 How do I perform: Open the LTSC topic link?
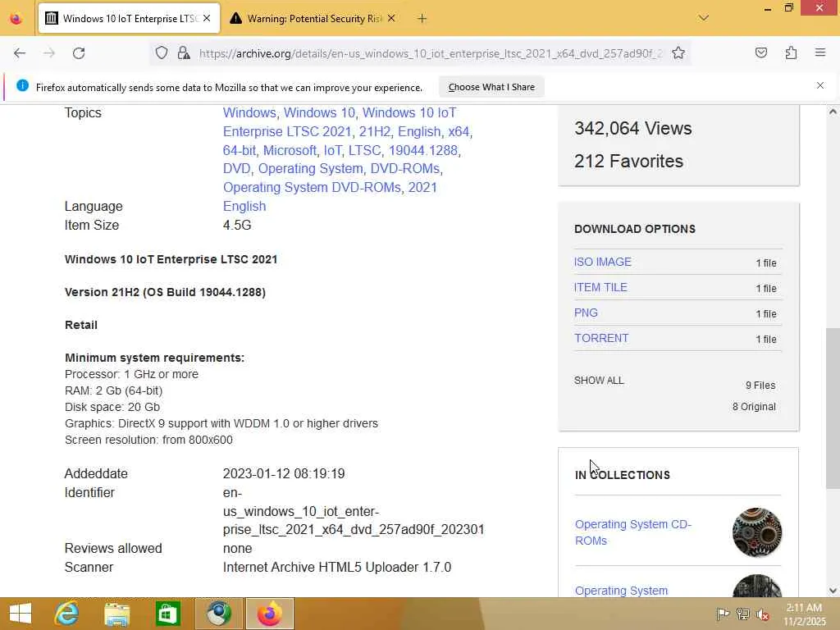click(x=364, y=151)
